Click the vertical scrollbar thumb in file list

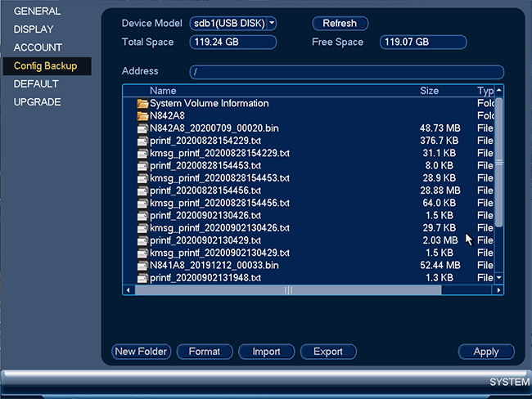pos(498,163)
